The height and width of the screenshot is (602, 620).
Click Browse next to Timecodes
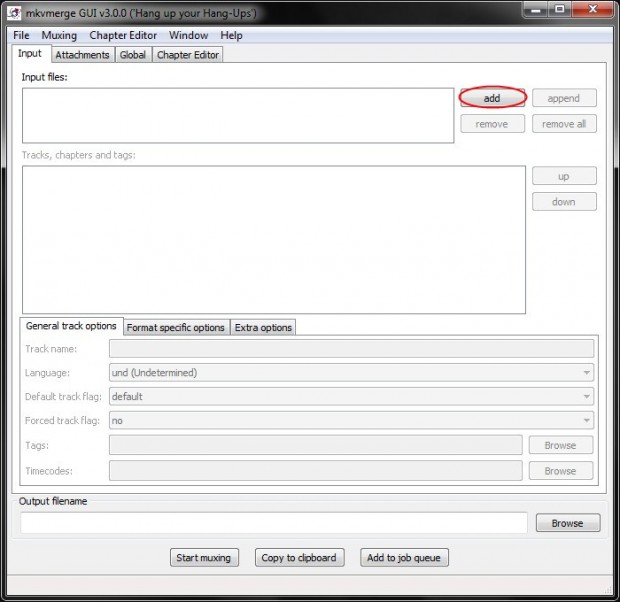(x=561, y=471)
